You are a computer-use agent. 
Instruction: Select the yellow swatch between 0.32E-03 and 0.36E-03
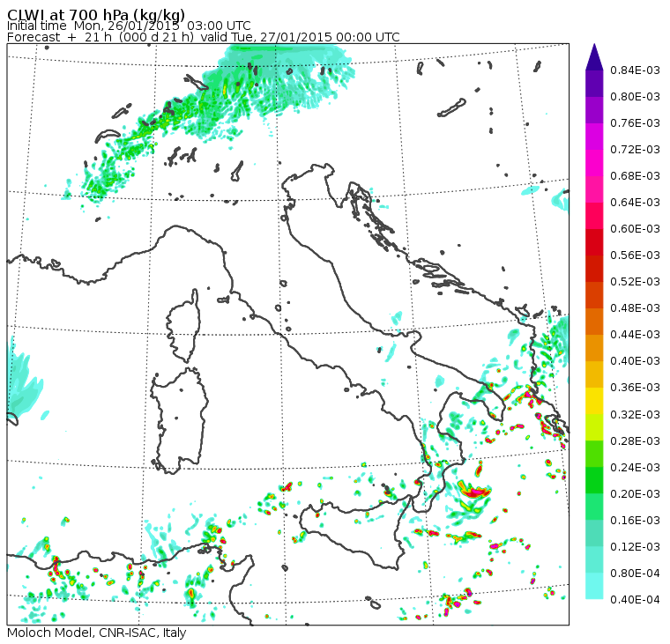coord(594,402)
